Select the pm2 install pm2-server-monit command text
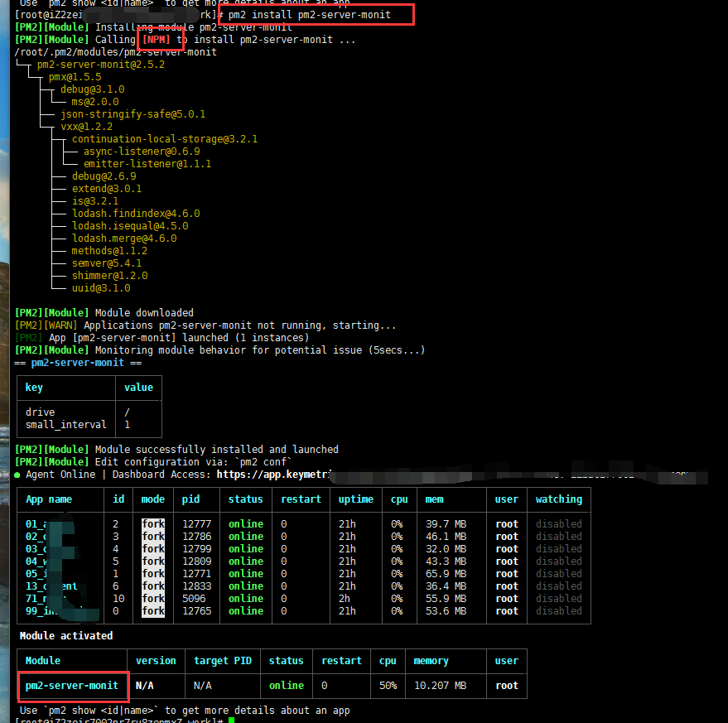 point(309,15)
